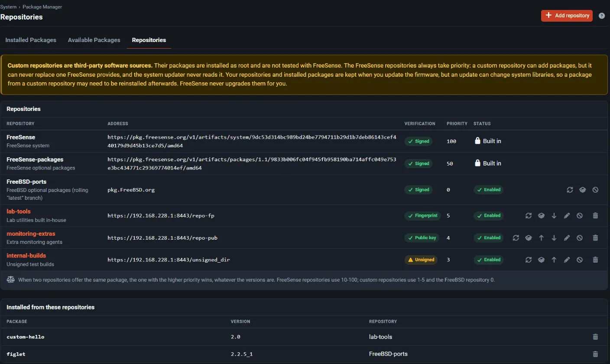The image size is (610, 364).
Task: Edit the lab-tools repository
Action: [x=567, y=215]
